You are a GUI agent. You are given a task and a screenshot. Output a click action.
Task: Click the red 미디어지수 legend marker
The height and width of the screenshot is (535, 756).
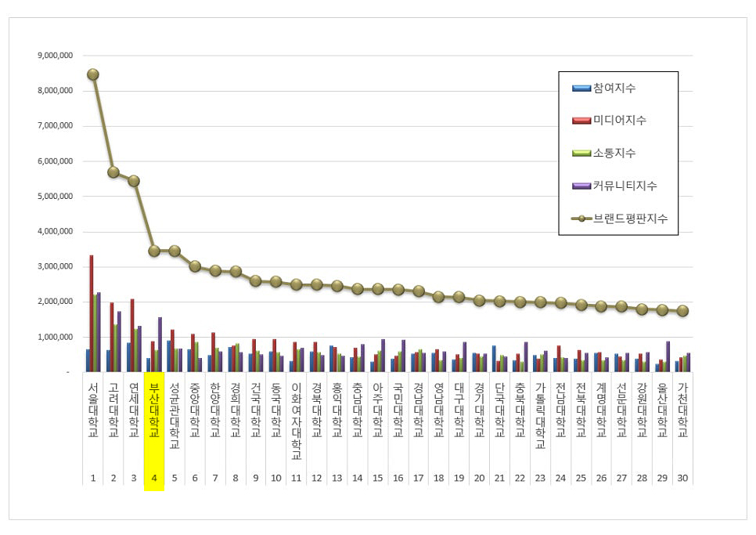coord(581,121)
